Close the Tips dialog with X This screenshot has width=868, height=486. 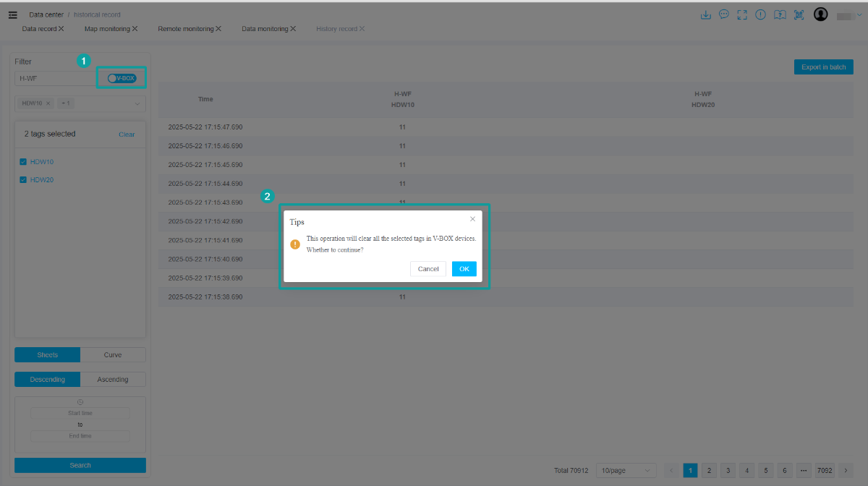coord(472,218)
